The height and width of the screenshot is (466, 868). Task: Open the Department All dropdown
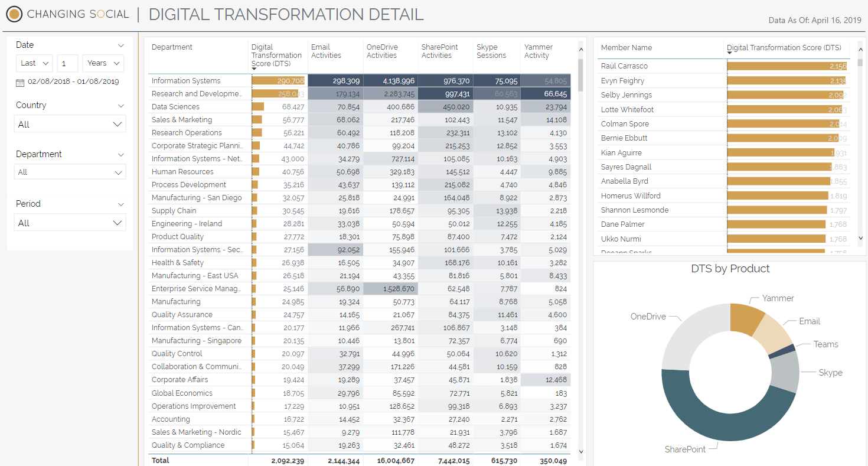(70, 172)
